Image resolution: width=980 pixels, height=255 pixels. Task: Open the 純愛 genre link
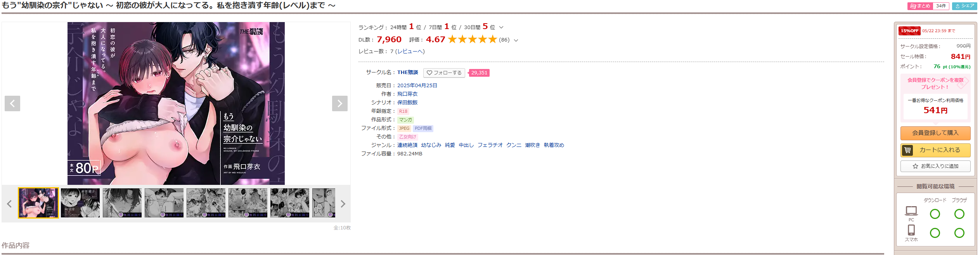coord(450,145)
